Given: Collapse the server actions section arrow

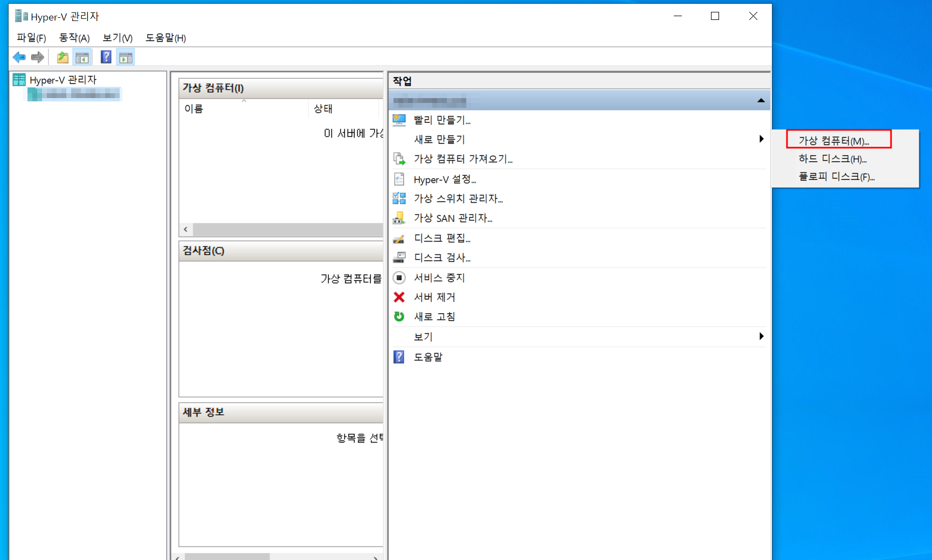Looking at the screenshot, I should pyautogui.click(x=761, y=100).
